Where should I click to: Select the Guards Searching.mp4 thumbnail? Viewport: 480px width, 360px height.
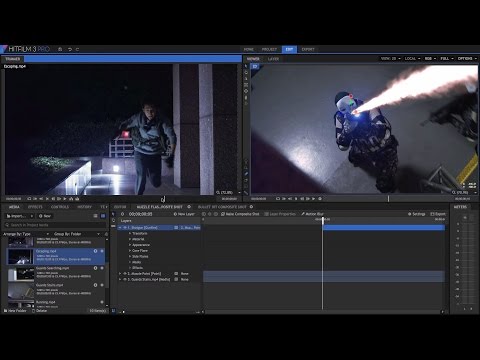21,274
